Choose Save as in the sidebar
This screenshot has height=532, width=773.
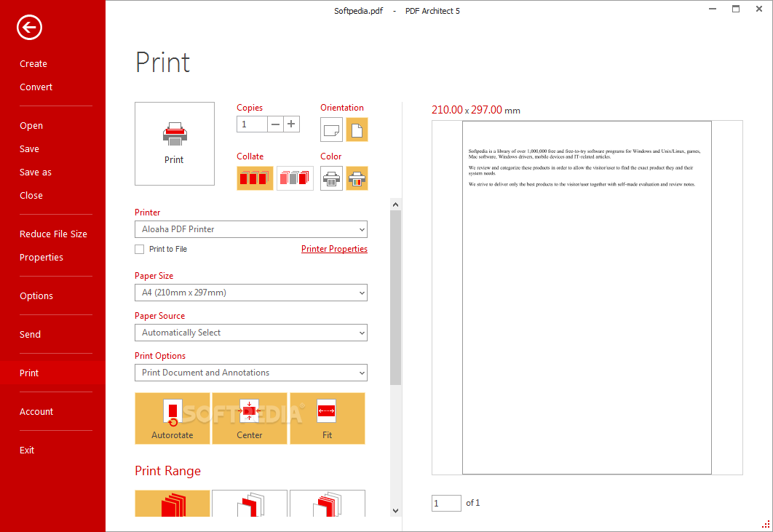(x=36, y=172)
